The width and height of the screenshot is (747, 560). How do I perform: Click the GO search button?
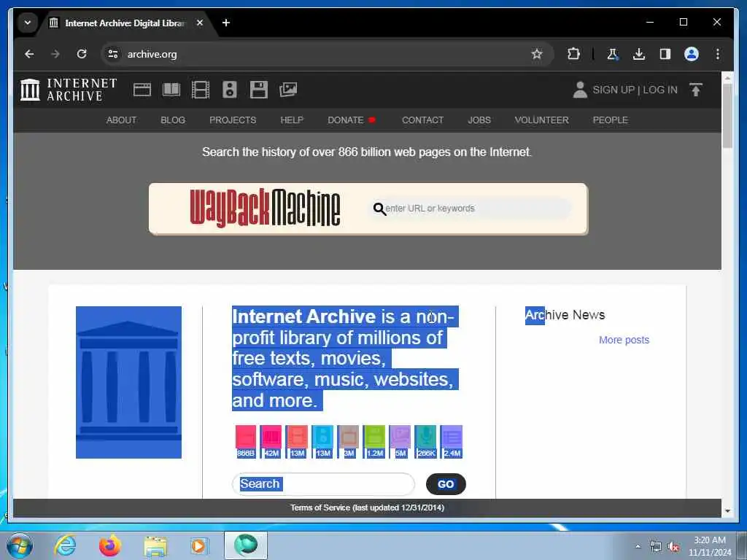(x=446, y=484)
